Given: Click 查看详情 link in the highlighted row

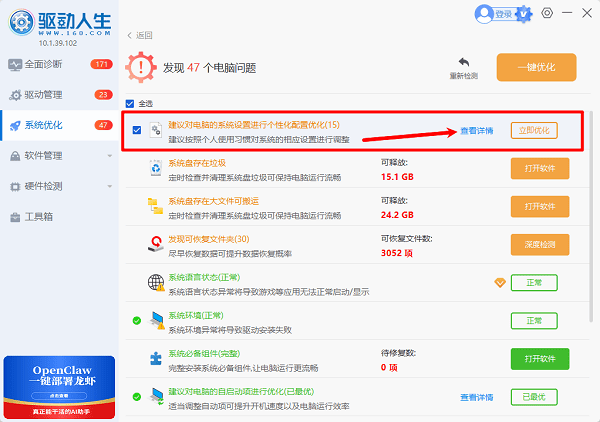Looking at the screenshot, I should 476,131.
